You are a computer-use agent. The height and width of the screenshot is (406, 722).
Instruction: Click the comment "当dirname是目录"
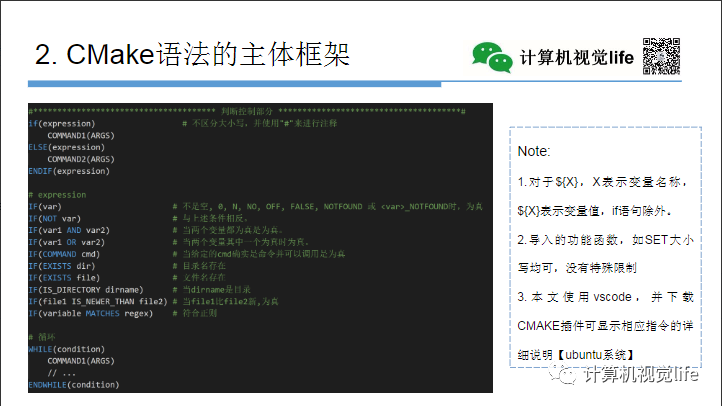[212, 290]
